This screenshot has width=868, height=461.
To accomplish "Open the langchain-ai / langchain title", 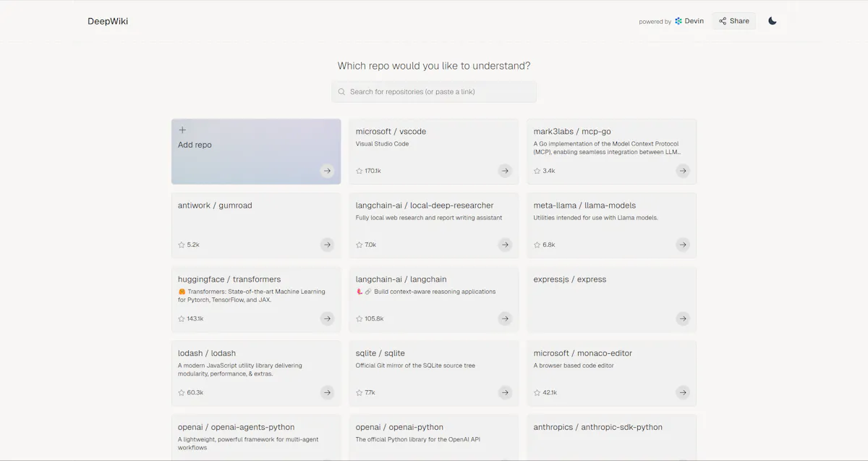I will click(401, 279).
